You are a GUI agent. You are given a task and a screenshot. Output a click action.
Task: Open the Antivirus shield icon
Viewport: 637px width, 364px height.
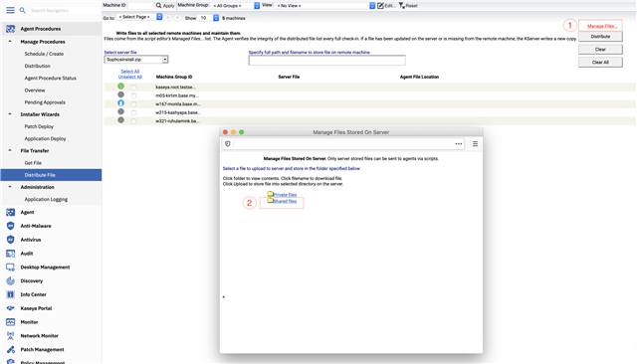coord(11,240)
